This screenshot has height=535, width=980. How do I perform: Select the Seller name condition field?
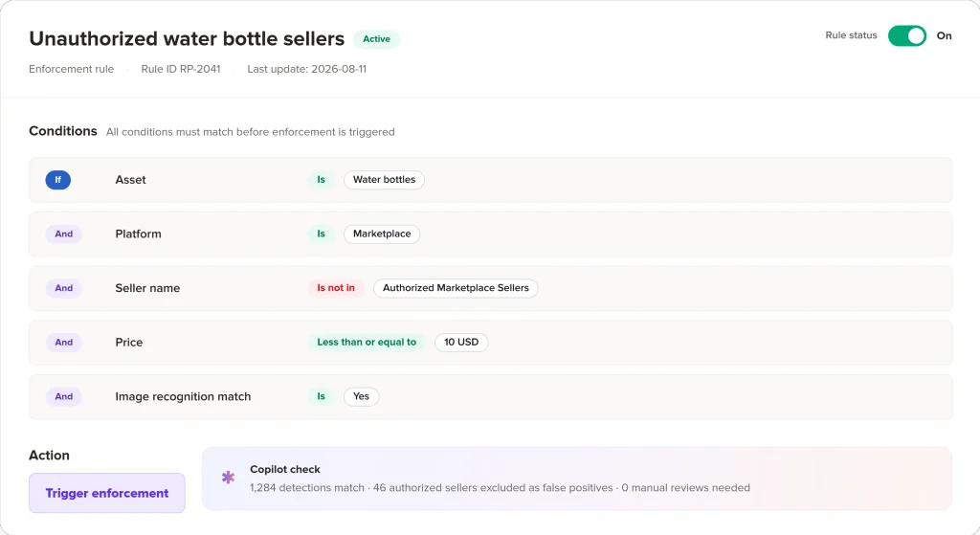coord(147,288)
